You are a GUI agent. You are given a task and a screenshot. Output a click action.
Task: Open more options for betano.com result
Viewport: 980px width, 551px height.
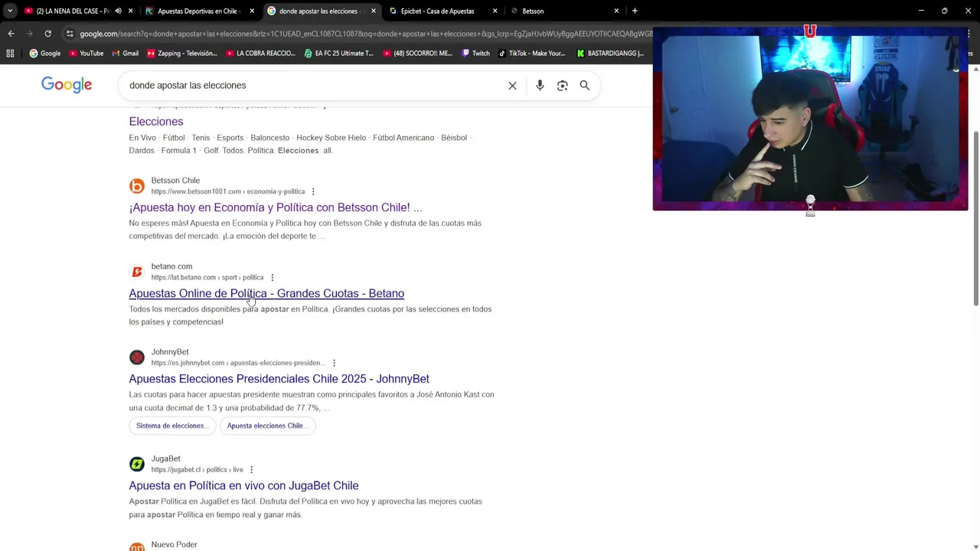coord(272,277)
